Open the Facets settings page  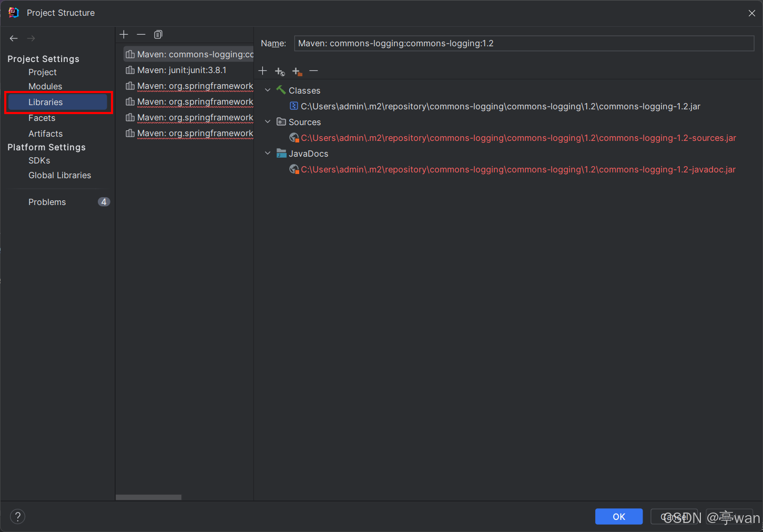coord(42,118)
